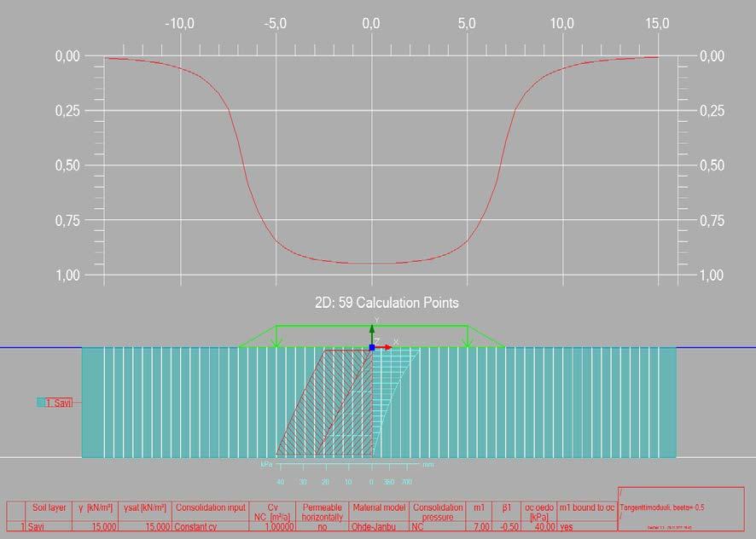Click the '15,000' value under γ column
The width and height of the screenshot is (756, 539).
pos(103,527)
